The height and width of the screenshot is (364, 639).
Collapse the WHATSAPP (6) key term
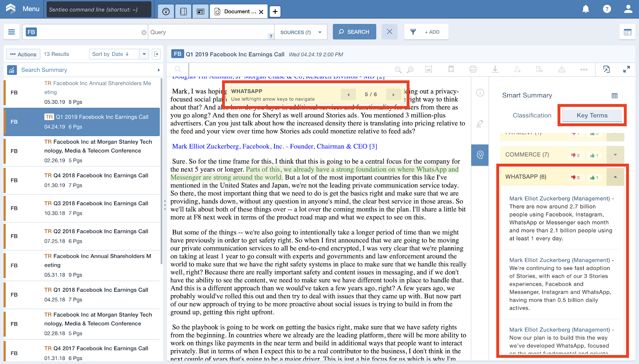[615, 177]
